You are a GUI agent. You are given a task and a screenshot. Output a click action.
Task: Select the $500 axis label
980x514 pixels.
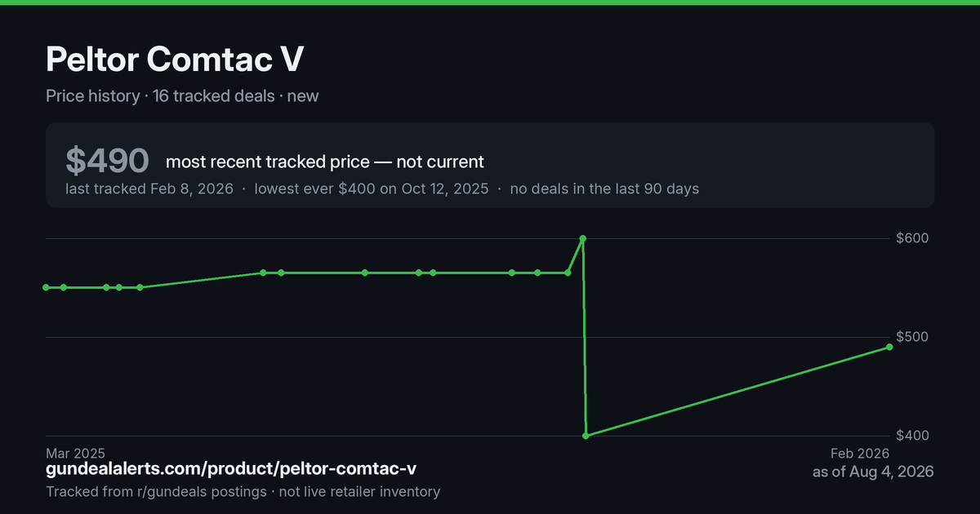pyautogui.click(x=912, y=337)
